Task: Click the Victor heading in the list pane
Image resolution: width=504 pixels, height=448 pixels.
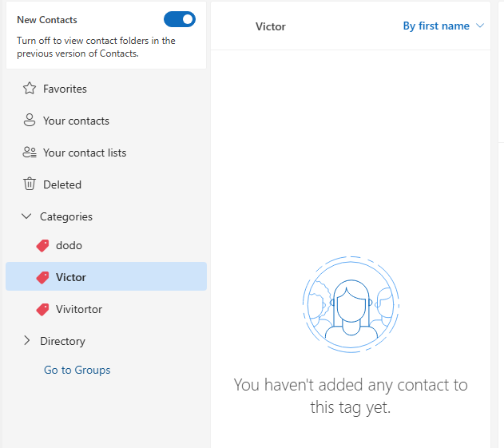Action: (270, 26)
